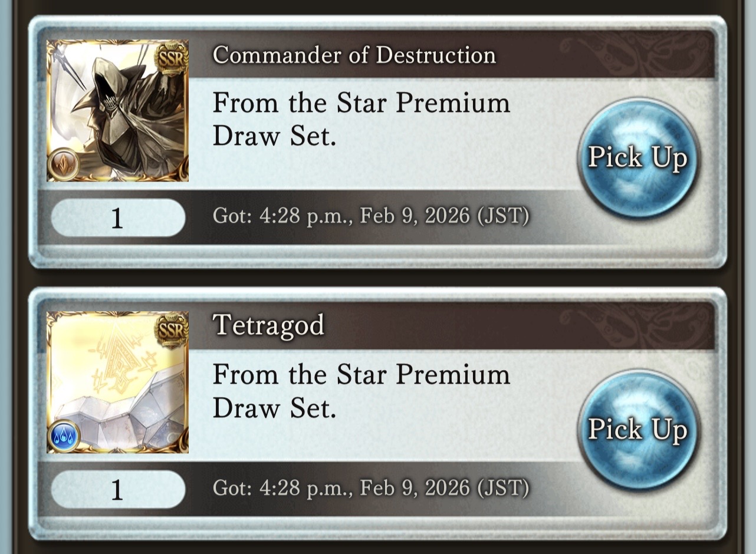Tap the SSR badge on Commander of Destruction
The image size is (756, 554).
[x=171, y=57]
